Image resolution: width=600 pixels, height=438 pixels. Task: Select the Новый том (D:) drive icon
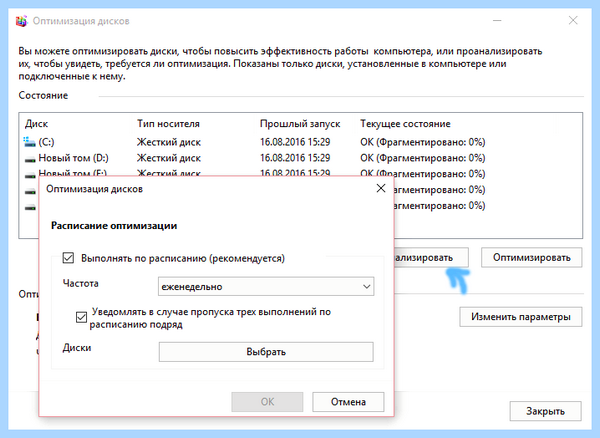pos(30,159)
